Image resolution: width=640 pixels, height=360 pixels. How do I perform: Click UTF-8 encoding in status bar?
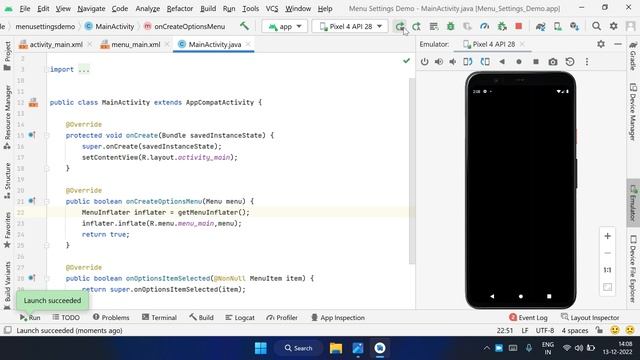(545, 330)
